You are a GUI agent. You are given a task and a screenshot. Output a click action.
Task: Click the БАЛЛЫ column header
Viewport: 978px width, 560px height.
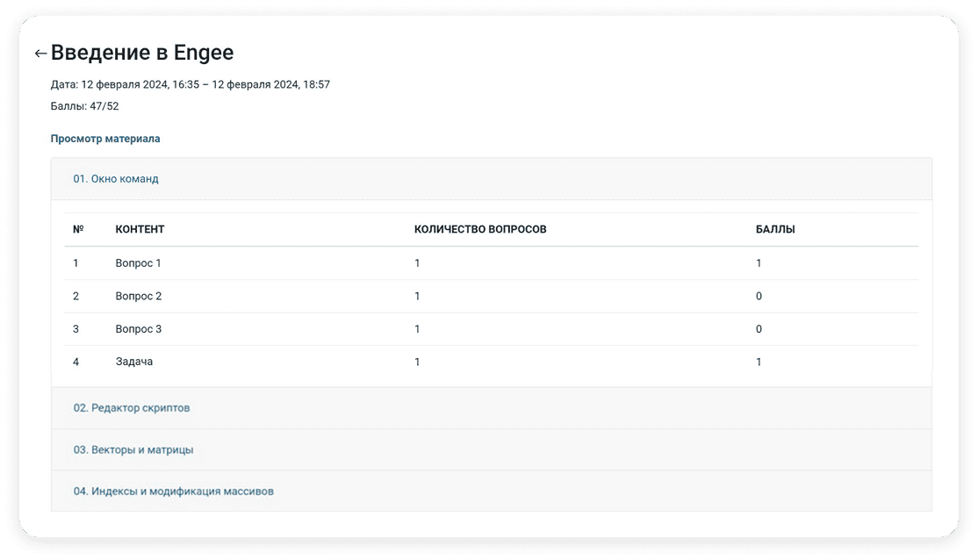point(775,229)
